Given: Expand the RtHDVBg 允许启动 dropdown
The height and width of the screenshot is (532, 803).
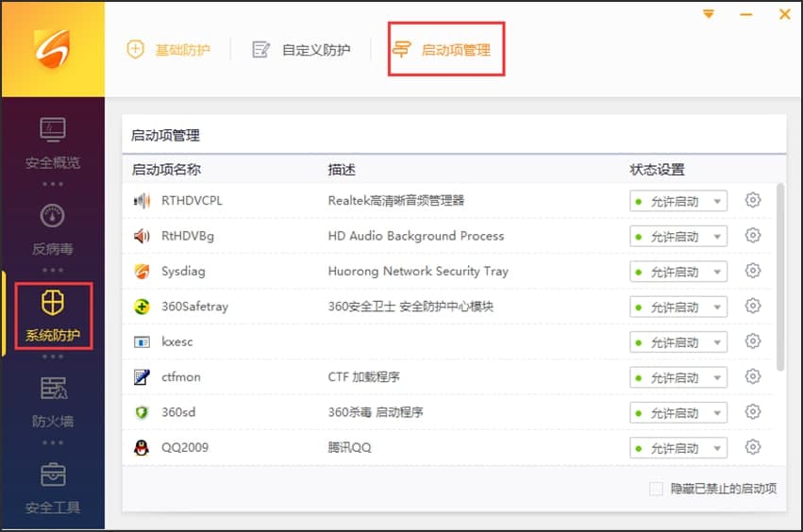Looking at the screenshot, I should click(678, 237).
